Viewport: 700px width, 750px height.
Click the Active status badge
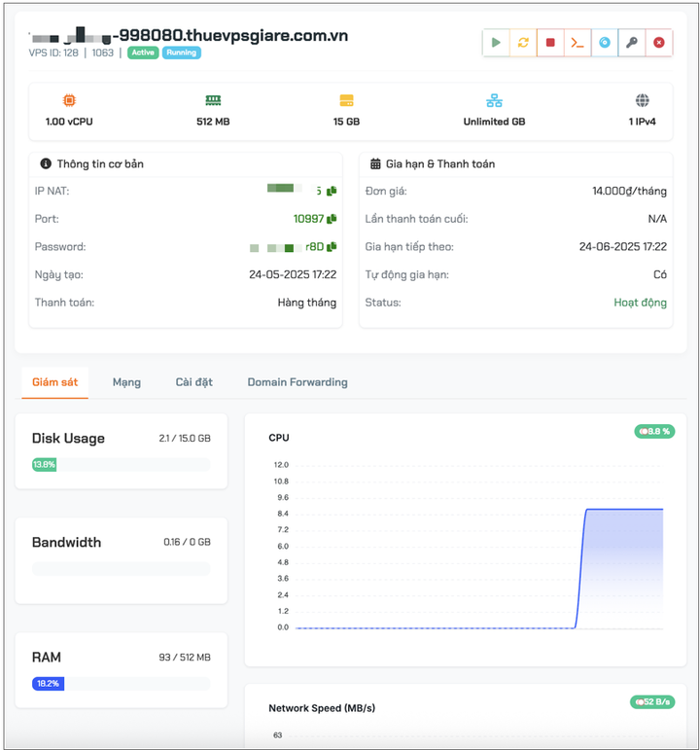pos(143,53)
